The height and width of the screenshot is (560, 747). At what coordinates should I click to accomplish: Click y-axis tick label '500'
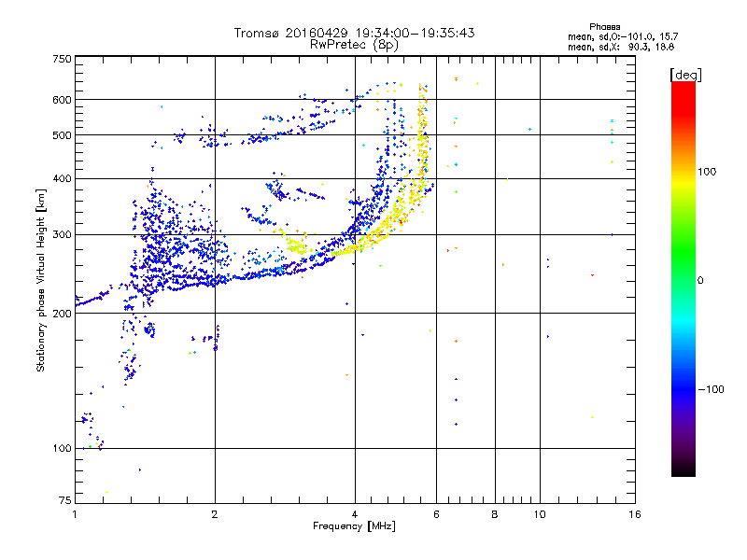coord(63,135)
